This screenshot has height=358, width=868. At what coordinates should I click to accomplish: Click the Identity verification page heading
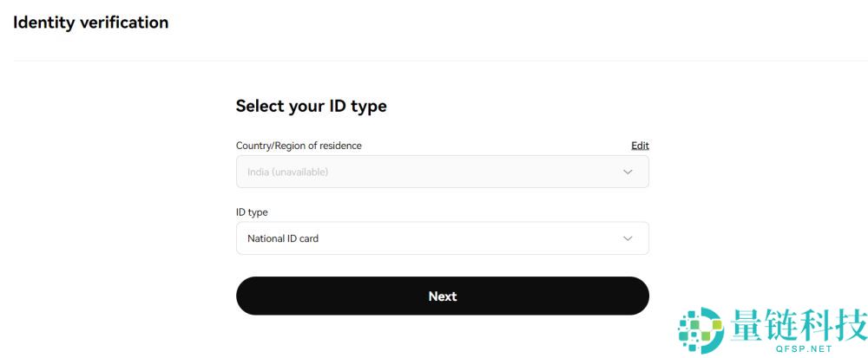click(90, 23)
